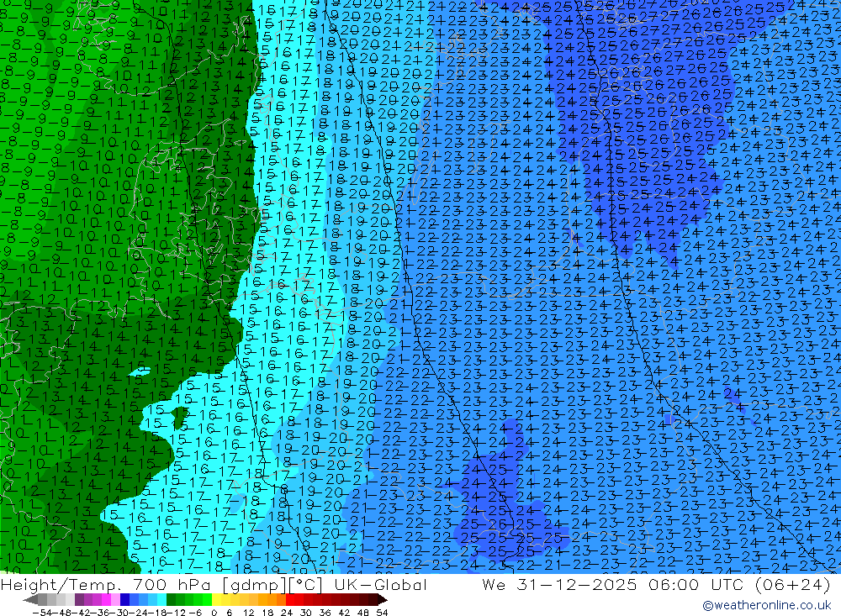Click the 'Height/Temp. 700 hPa' map title
The height and width of the screenshot is (616, 841).
click(106, 585)
